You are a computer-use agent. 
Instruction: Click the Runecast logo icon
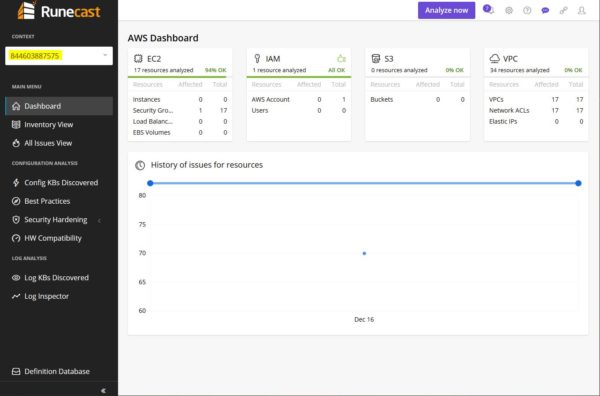pos(26,10)
